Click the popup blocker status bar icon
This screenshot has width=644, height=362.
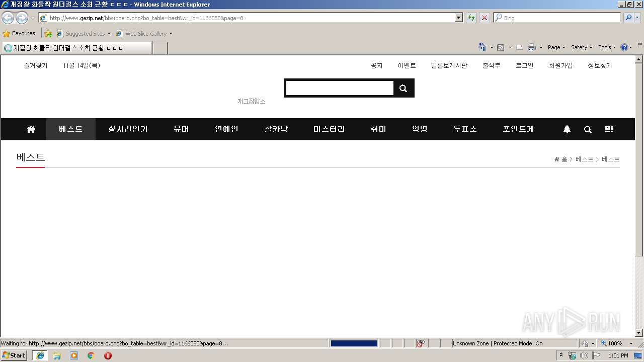click(x=421, y=343)
